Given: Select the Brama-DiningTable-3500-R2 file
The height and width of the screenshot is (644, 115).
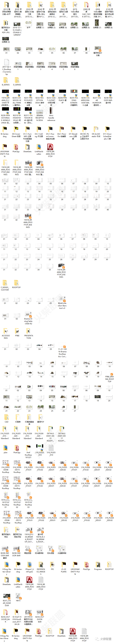Looking at the screenshot, I should [x=28, y=319].
